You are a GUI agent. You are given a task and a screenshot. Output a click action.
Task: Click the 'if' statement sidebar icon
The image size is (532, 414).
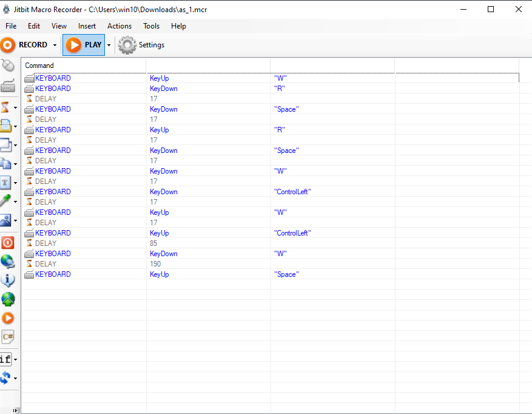tap(6, 359)
